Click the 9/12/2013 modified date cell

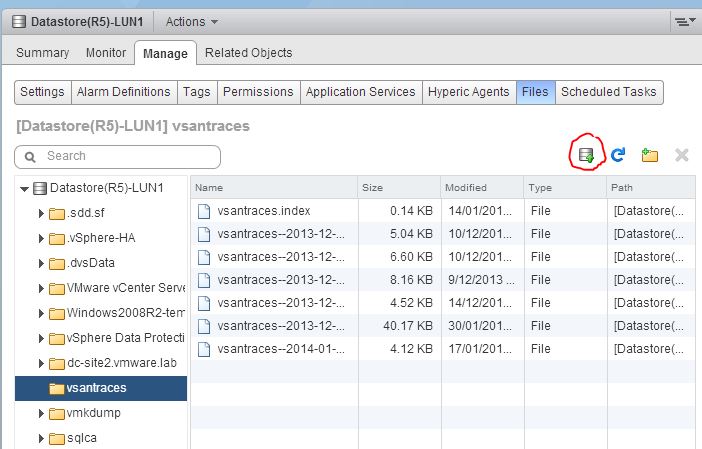(481, 280)
